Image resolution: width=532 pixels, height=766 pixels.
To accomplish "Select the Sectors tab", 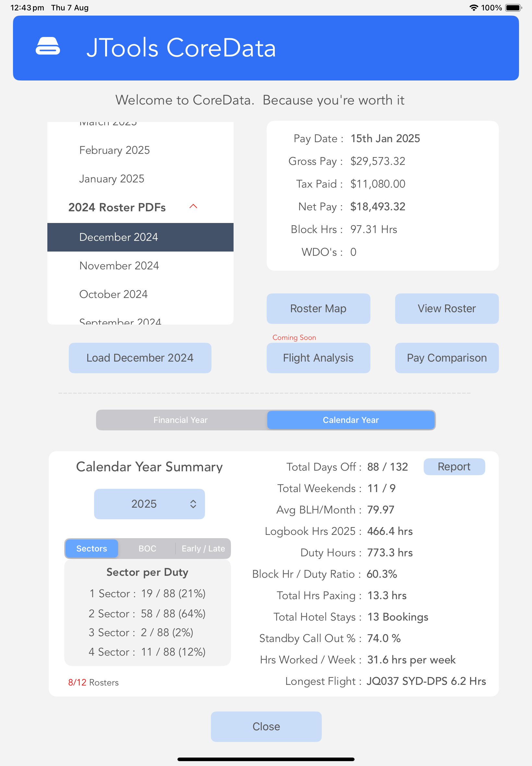I will pyautogui.click(x=91, y=548).
